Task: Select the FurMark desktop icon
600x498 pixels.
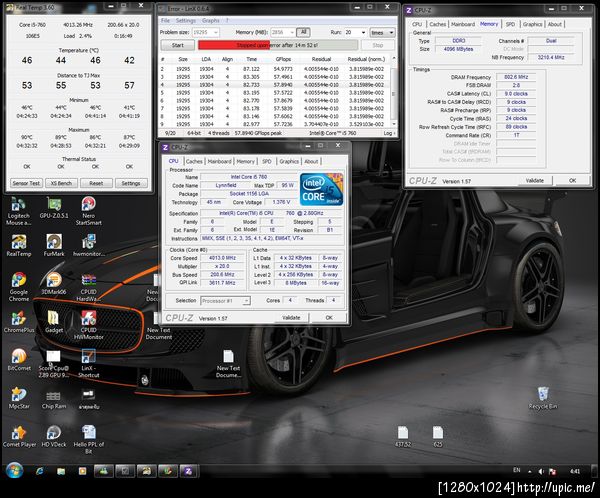Action: (54, 245)
